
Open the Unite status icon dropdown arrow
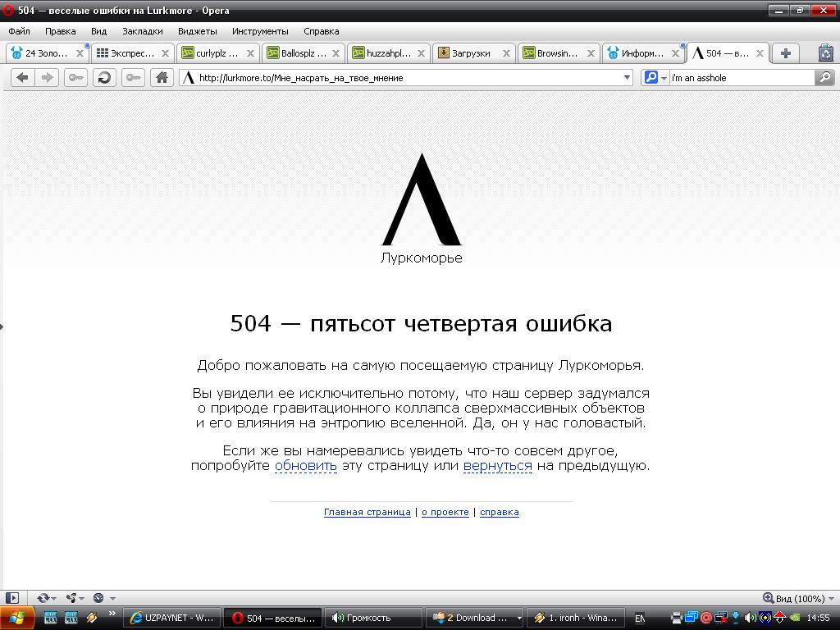pyautogui.click(x=81, y=598)
